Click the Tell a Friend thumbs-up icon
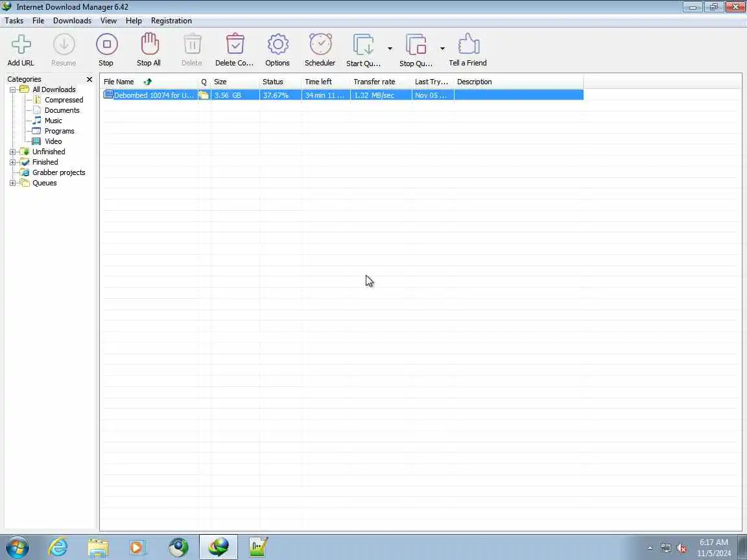Viewport: 747px width, 560px height. [468, 44]
